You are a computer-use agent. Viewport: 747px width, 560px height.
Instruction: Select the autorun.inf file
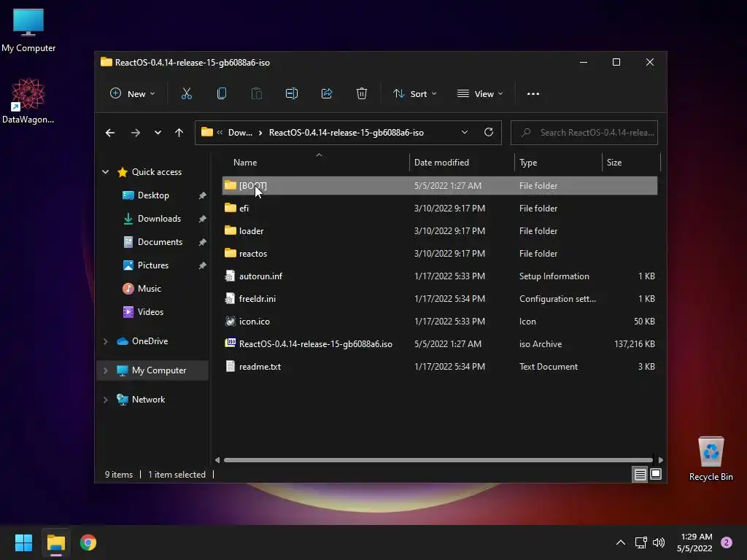[440, 276]
